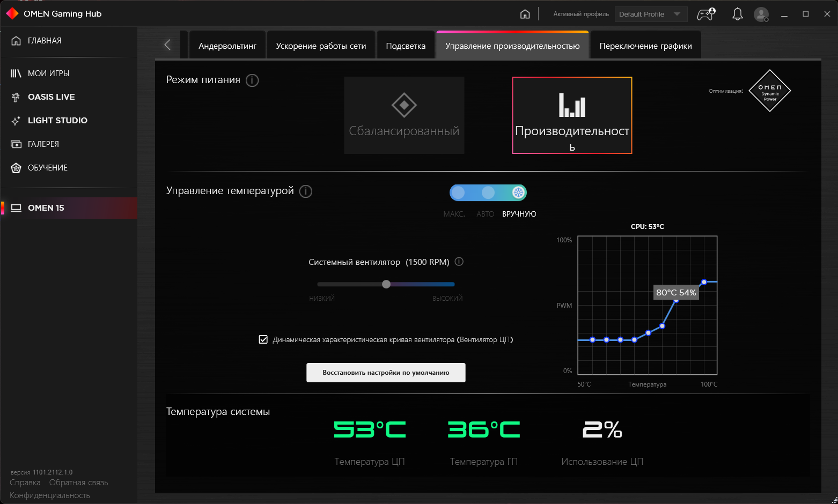Click the CPU: 53°C chart title
Image resolution: width=838 pixels, height=504 pixels.
point(648,227)
